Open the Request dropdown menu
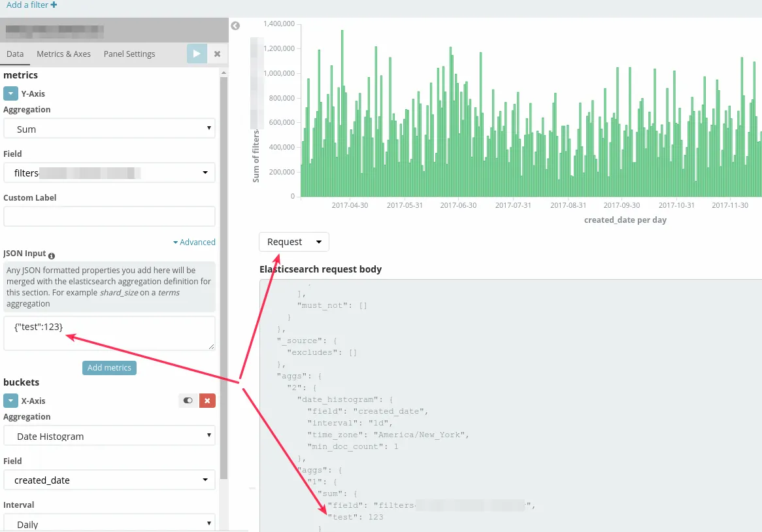Screen dimensions: 762x532 coord(294,242)
